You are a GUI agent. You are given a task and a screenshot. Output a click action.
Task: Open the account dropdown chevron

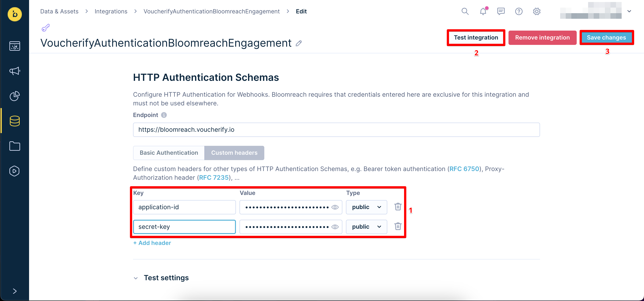click(x=629, y=11)
